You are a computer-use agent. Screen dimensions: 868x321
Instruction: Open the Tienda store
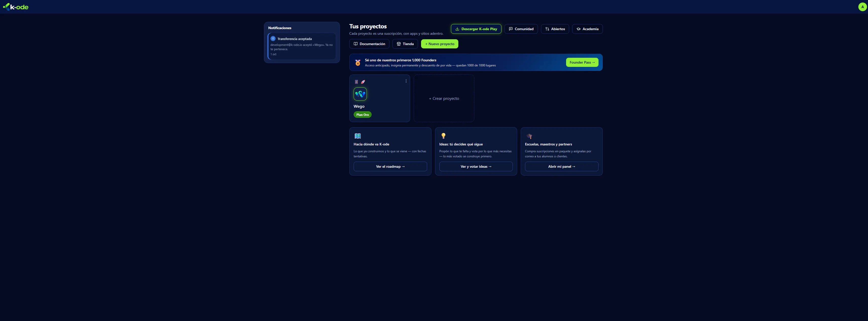(x=405, y=44)
